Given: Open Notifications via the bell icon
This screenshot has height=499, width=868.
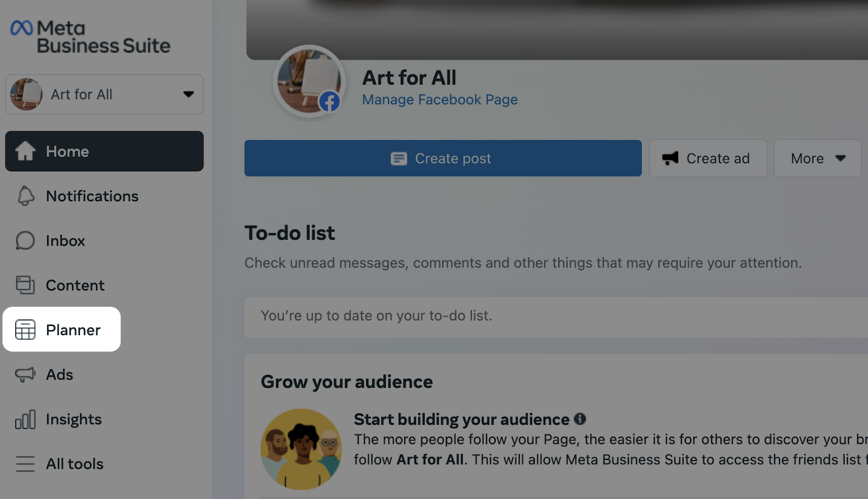Looking at the screenshot, I should point(25,196).
